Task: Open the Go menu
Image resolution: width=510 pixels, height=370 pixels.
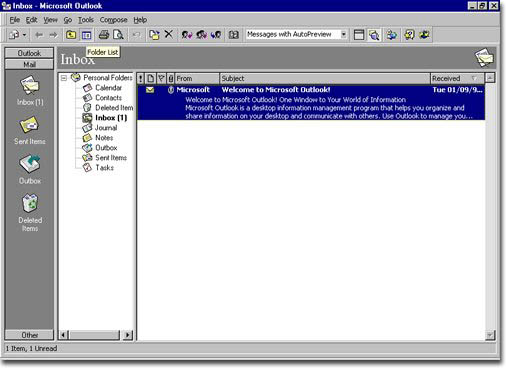Action: click(68, 20)
